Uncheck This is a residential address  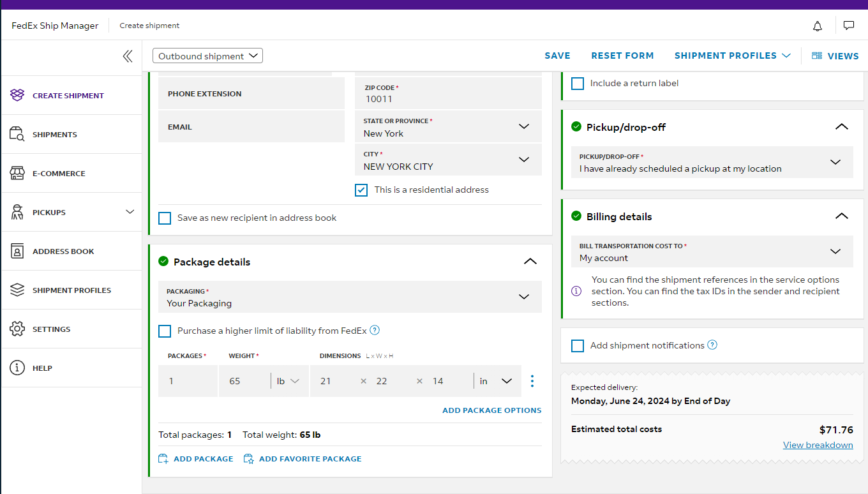[362, 190]
